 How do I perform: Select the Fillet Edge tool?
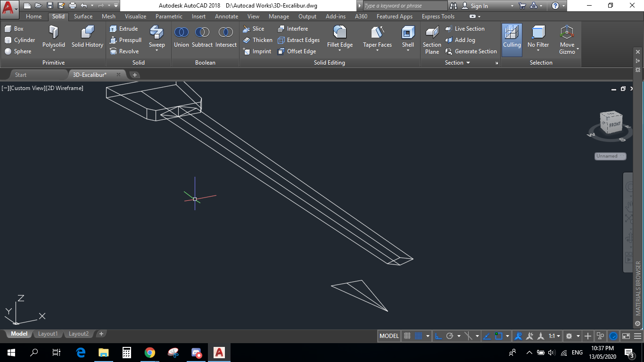(x=340, y=37)
